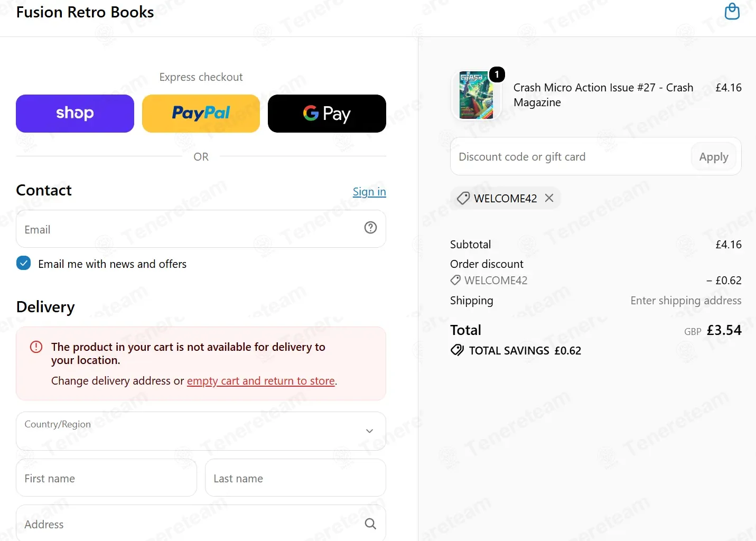Image resolution: width=756 pixels, height=541 pixels.
Task: Click empty cart and return to store
Action: click(x=261, y=381)
